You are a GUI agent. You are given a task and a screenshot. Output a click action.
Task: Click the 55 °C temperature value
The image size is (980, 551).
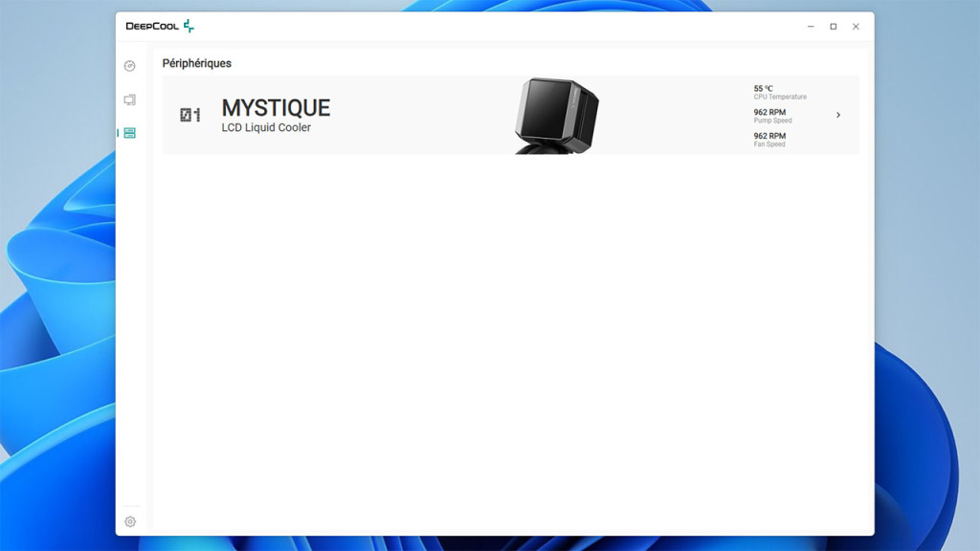click(763, 88)
